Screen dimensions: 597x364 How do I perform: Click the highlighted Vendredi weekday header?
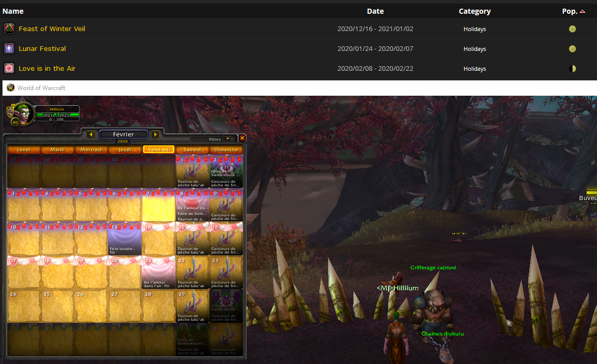tap(159, 150)
